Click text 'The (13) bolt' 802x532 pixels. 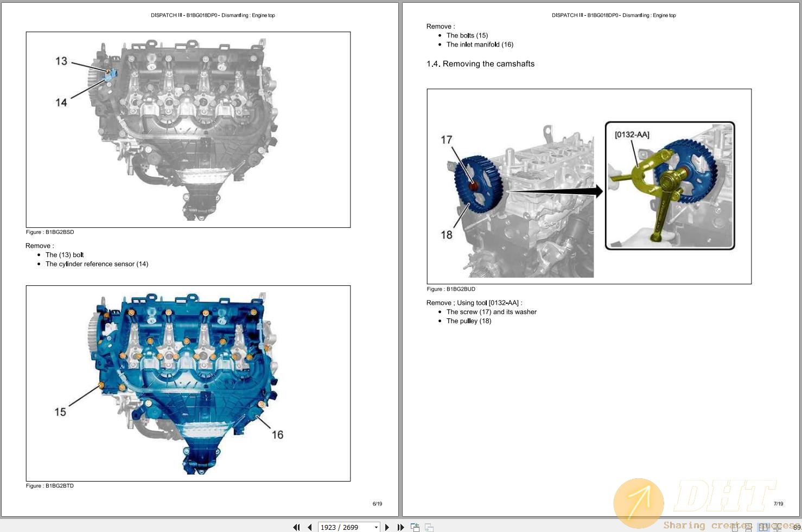[65, 255]
